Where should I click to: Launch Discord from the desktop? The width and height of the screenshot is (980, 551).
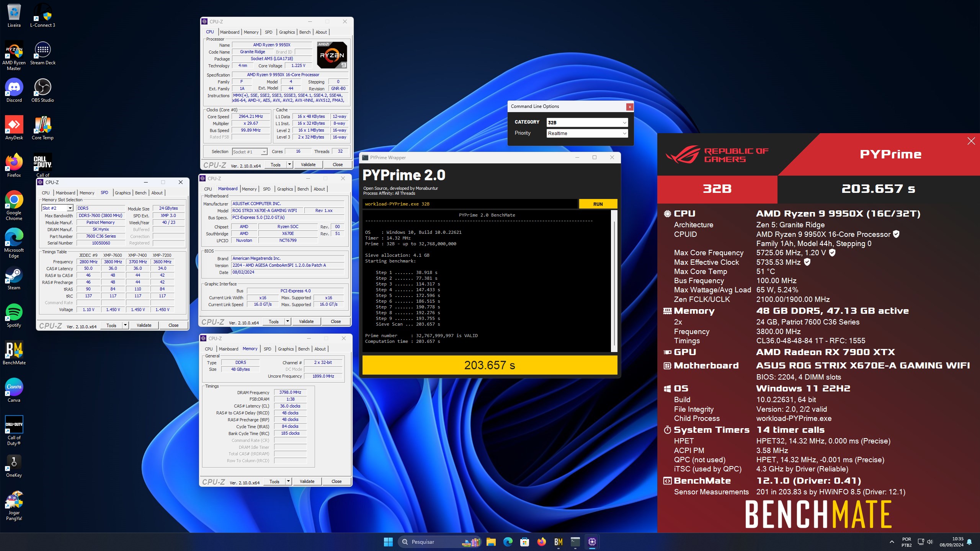click(x=14, y=91)
